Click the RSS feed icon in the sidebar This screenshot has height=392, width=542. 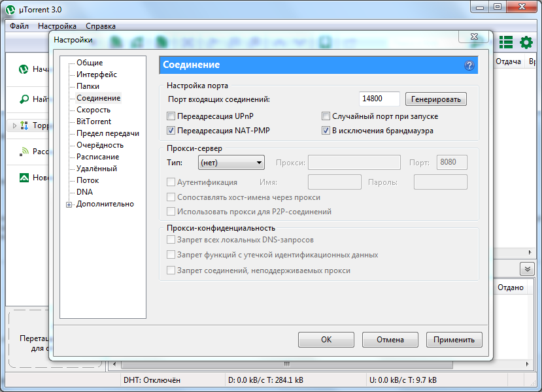click(24, 152)
